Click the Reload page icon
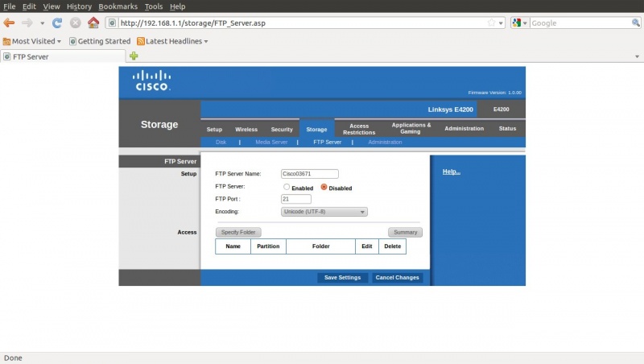Image resolution: width=644 pixels, height=364 pixels. tap(57, 23)
